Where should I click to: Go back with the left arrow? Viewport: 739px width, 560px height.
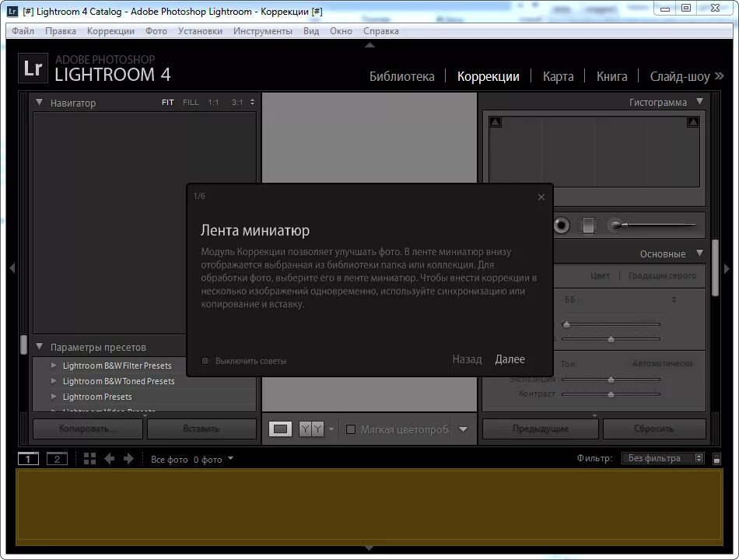click(110, 459)
